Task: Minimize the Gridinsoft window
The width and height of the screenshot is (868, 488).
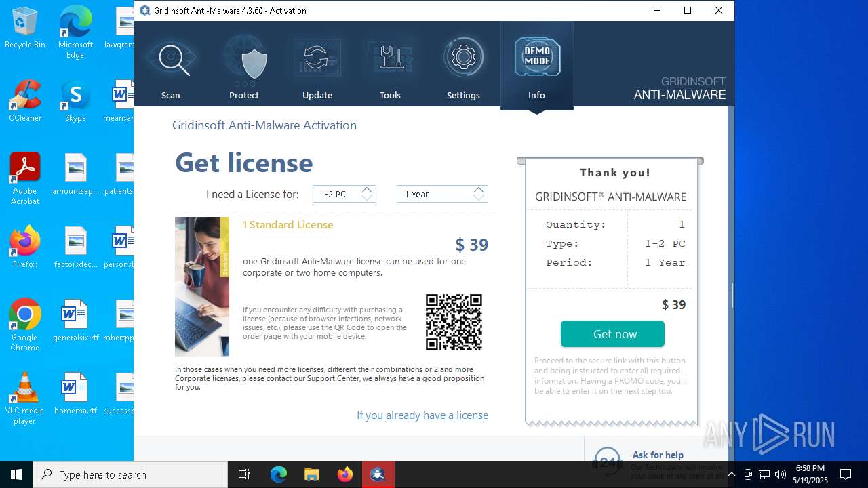Action: click(x=656, y=10)
